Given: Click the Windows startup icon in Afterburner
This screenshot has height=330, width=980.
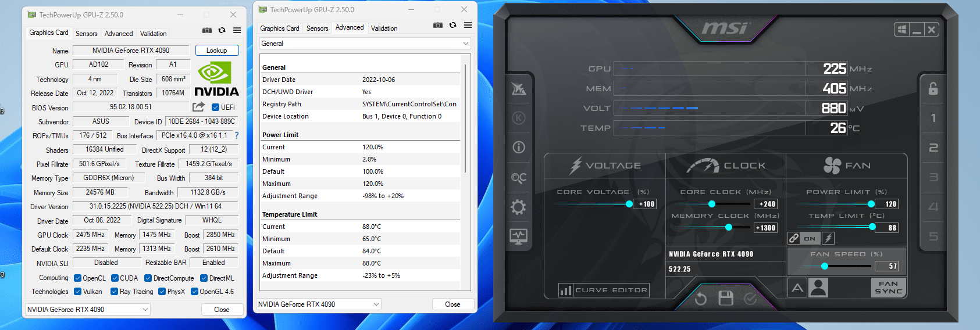Looking at the screenshot, I should (x=901, y=30).
